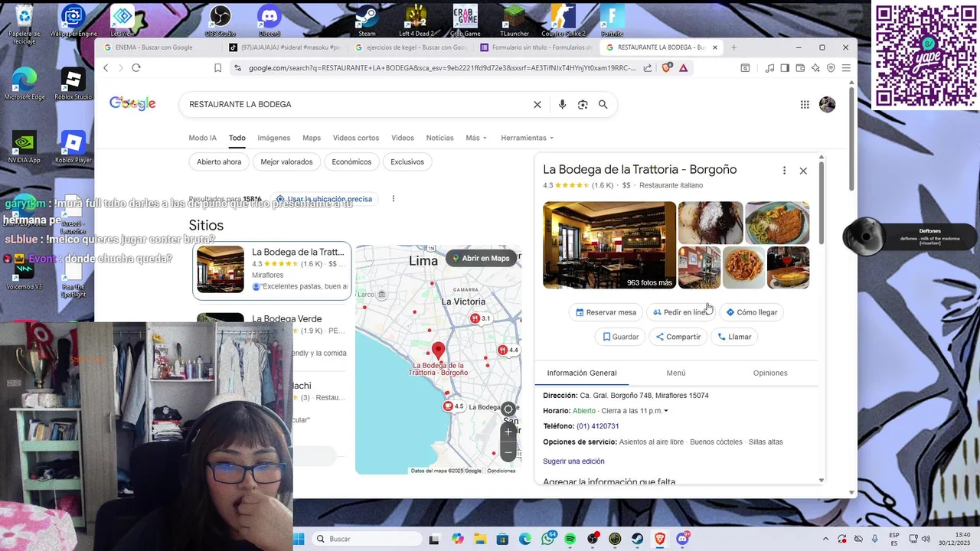
Task: Submit search with magnifying glass icon
Action: coord(603,105)
